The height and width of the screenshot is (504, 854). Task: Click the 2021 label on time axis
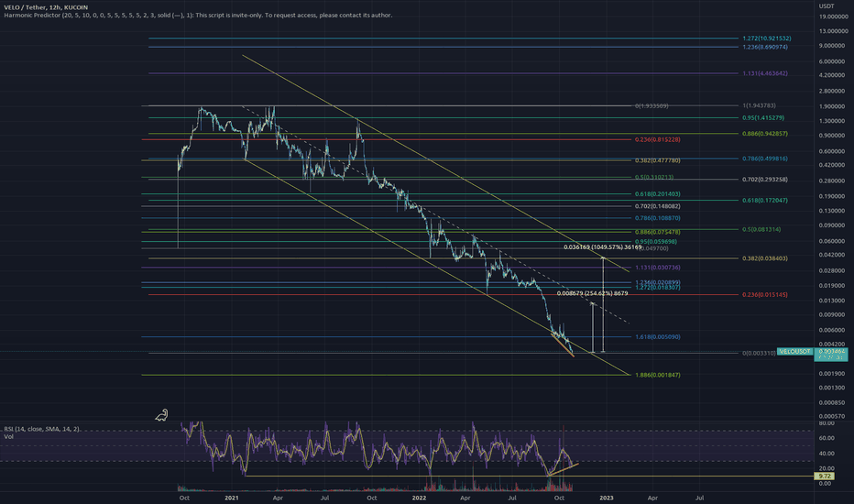[232, 498]
